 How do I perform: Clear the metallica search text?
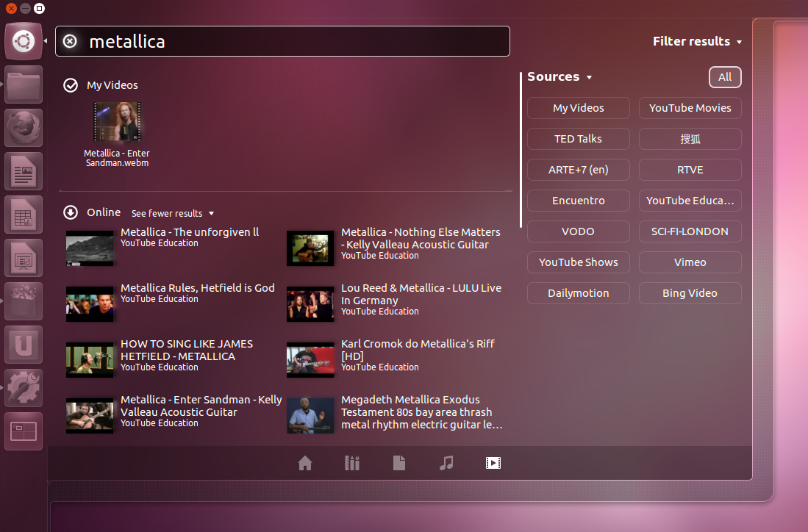[x=70, y=41]
